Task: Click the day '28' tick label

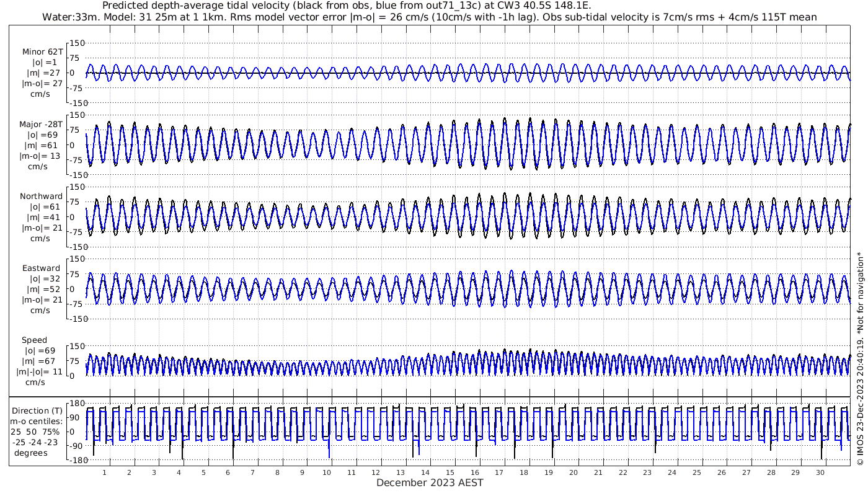Action: [771, 472]
